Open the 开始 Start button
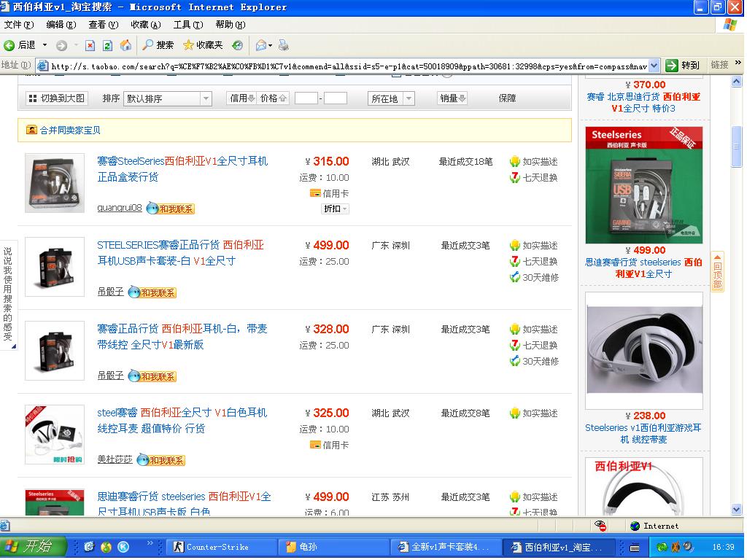The image size is (747, 560). 32,546
